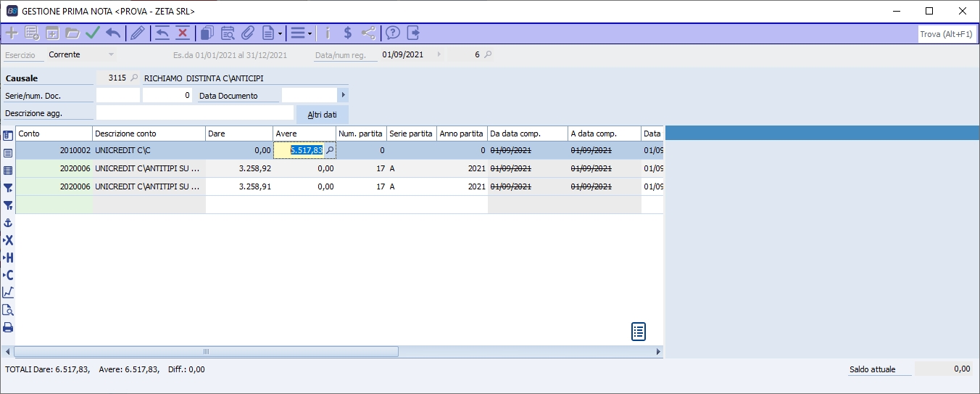Expand the document icon dropdown arrow
This screenshot has height=394, width=980.
pyautogui.click(x=280, y=33)
